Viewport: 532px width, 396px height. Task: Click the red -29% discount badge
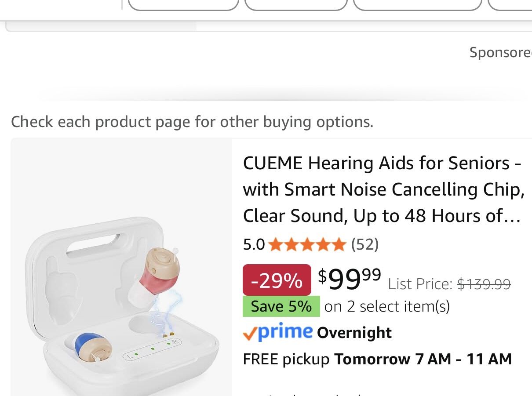(277, 280)
